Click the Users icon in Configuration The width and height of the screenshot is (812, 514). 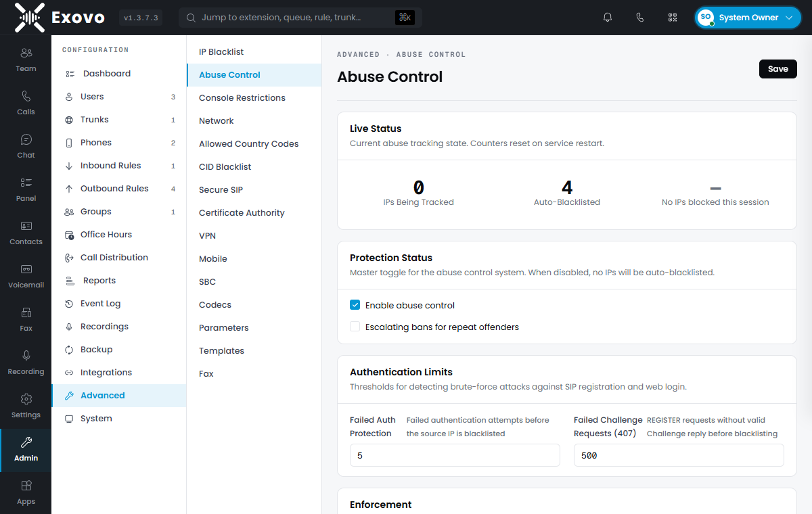69,97
